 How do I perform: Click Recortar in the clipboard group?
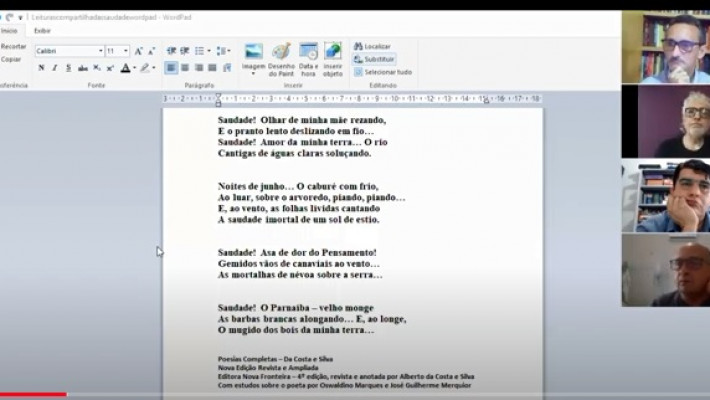click(x=13, y=46)
